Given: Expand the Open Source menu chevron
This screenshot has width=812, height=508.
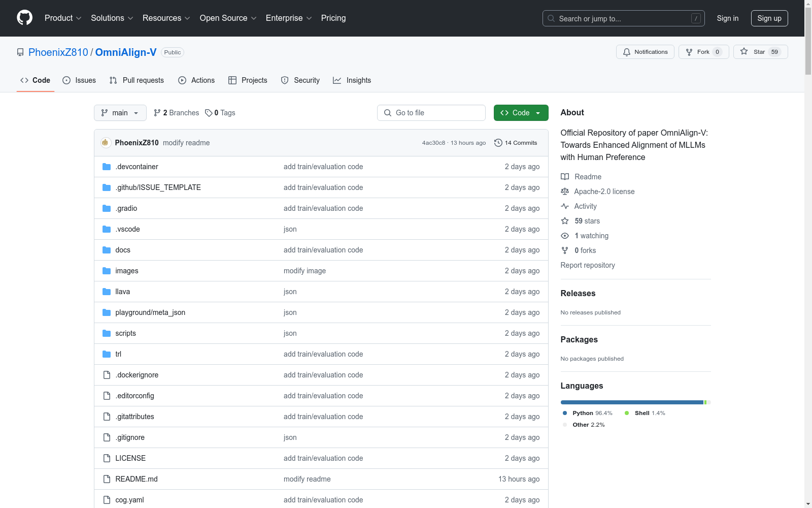Looking at the screenshot, I should [255, 18].
